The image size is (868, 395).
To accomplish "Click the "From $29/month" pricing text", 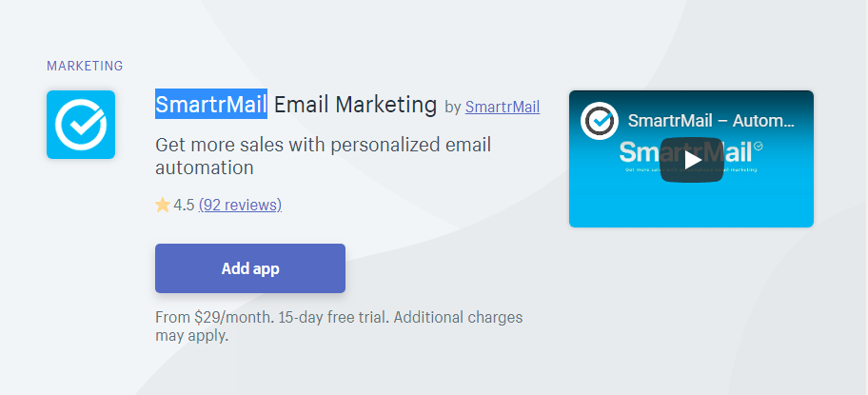I will pyautogui.click(x=215, y=318).
